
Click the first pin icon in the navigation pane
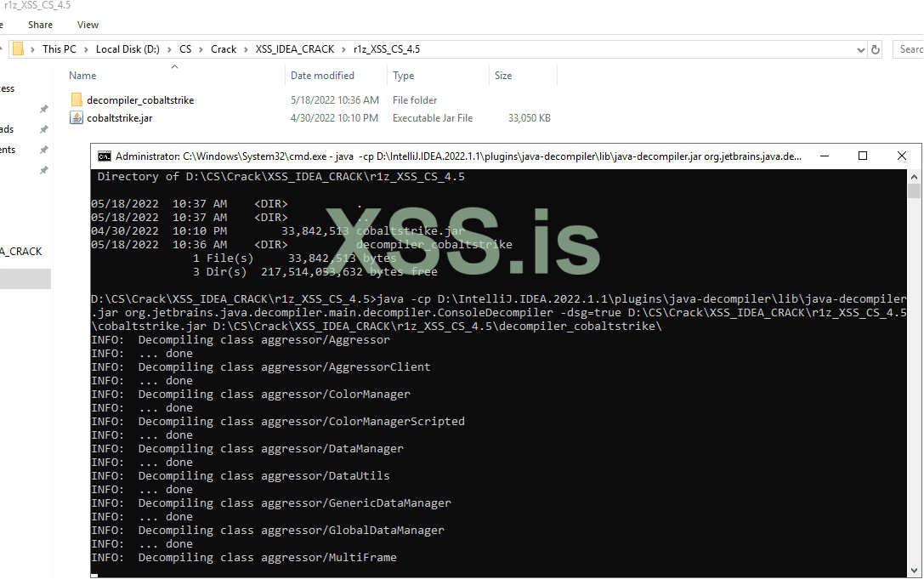click(43, 109)
